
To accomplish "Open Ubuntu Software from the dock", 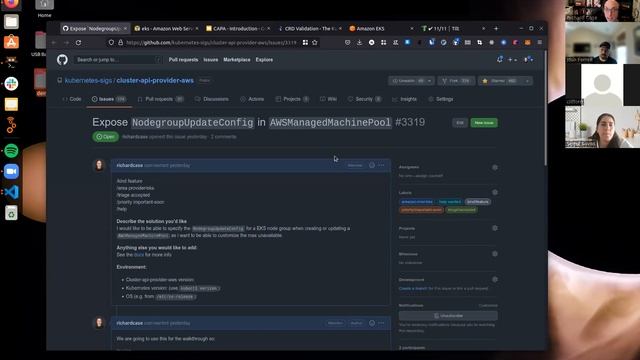I will (x=11, y=42).
